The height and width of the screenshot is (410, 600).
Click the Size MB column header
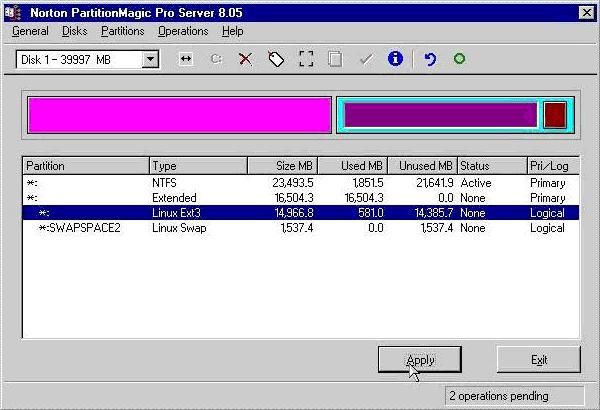click(x=282, y=166)
